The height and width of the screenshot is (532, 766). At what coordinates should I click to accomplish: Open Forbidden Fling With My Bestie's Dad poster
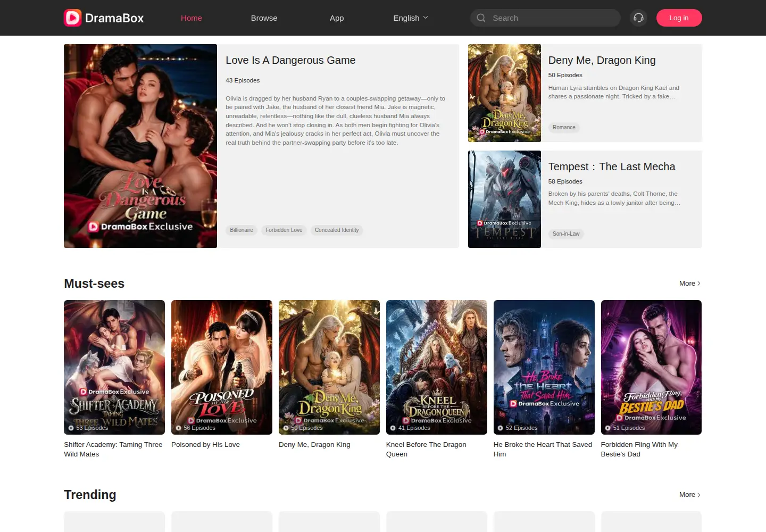[651, 368]
